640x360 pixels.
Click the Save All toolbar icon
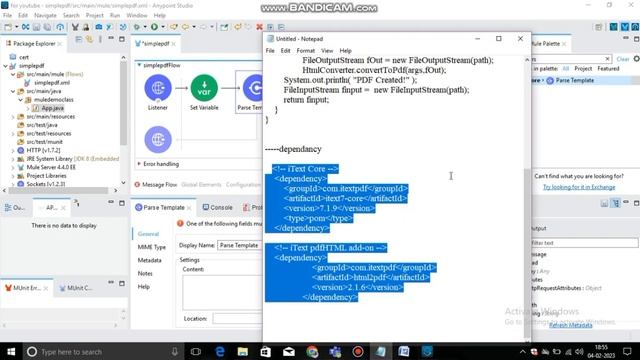coord(47,27)
